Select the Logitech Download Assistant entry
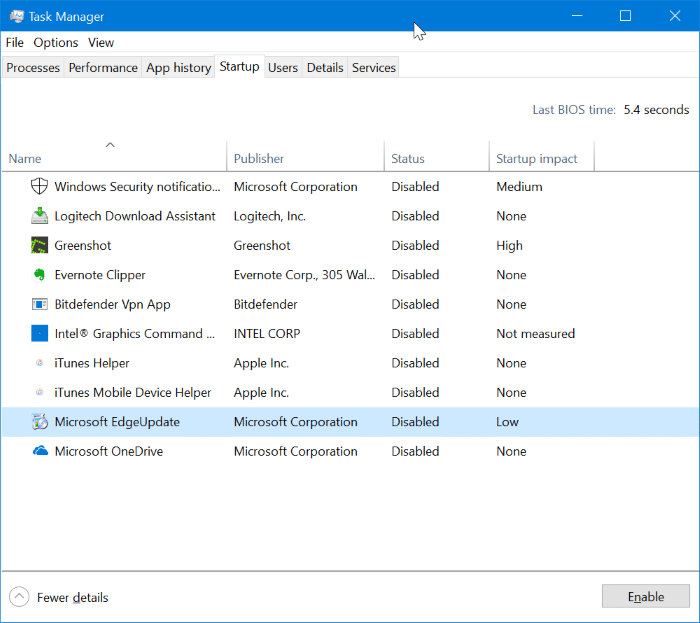The image size is (700, 623). click(134, 216)
